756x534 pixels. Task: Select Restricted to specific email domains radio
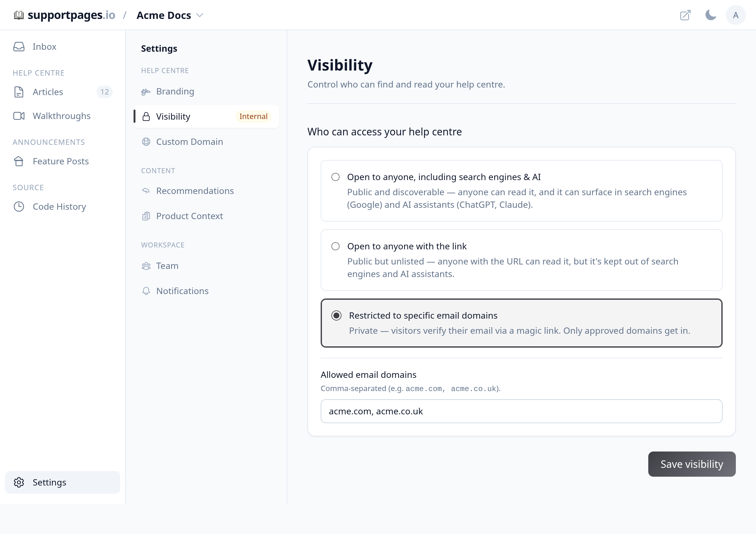[336, 316]
